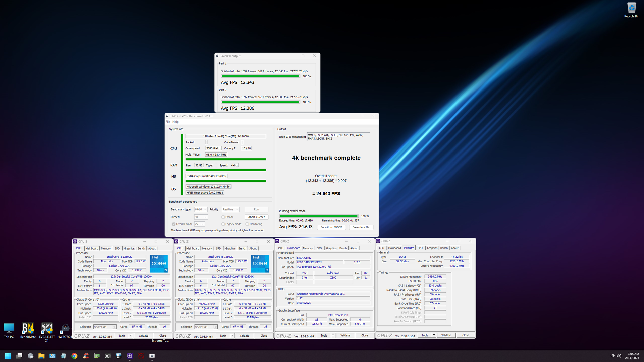Open the green circuit board taskbar icon

[x=97, y=356]
